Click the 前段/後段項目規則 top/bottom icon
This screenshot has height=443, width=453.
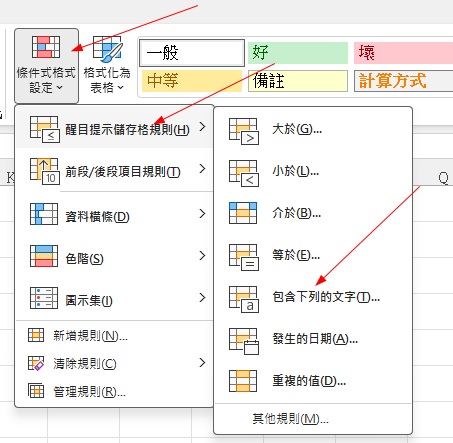45,171
